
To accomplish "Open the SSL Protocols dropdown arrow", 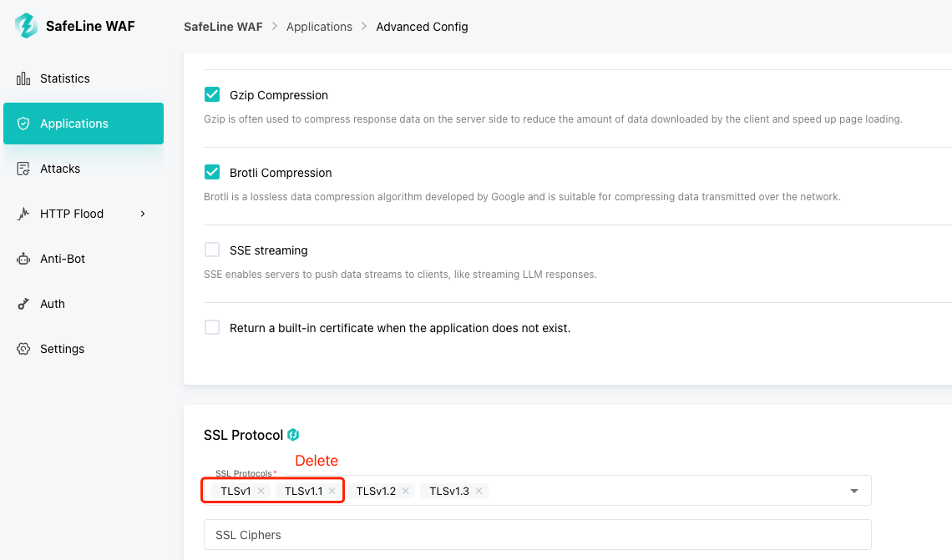I will [854, 491].
